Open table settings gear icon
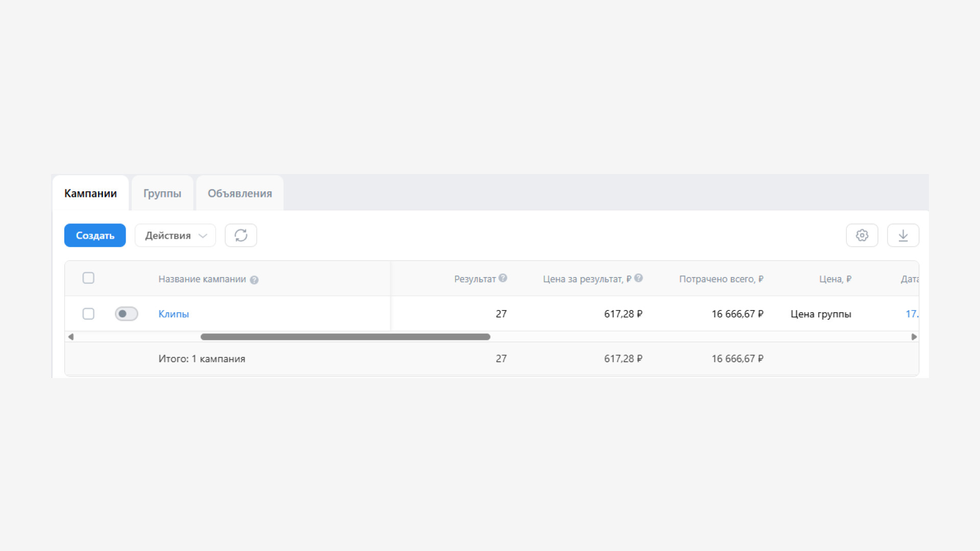This screenshot has height=551, width=980. tap(862, 235)
